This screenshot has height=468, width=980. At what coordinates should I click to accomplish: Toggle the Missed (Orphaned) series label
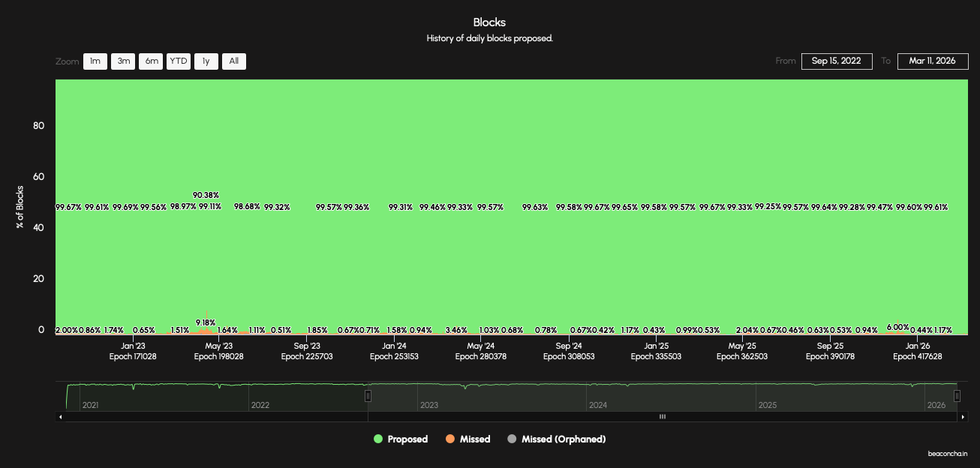click(563, 439)
